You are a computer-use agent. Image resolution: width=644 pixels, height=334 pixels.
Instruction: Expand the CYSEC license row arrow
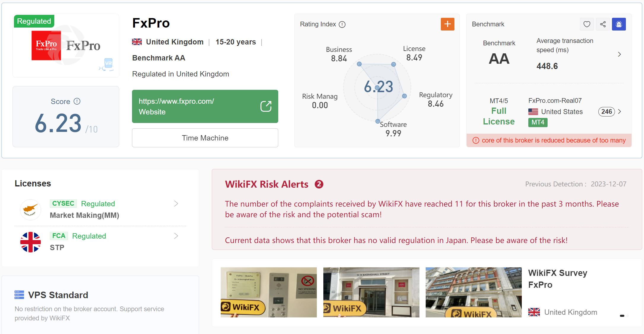pos(176,204)
